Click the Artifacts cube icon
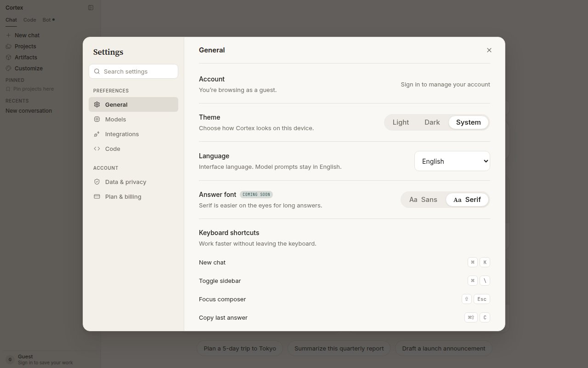Viewport: 588px width, 368px height. tap(8, 57)
